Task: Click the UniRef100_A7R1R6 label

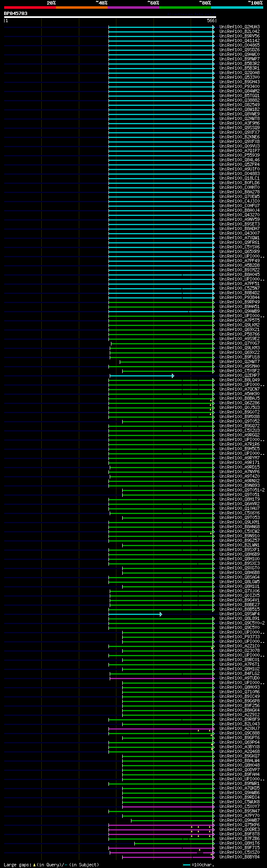Action: (239, 444)
